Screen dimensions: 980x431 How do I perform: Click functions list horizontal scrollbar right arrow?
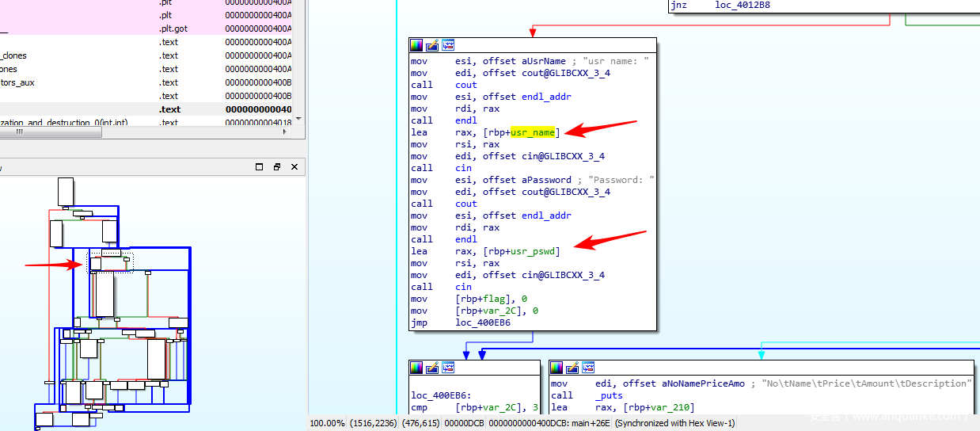287,132
